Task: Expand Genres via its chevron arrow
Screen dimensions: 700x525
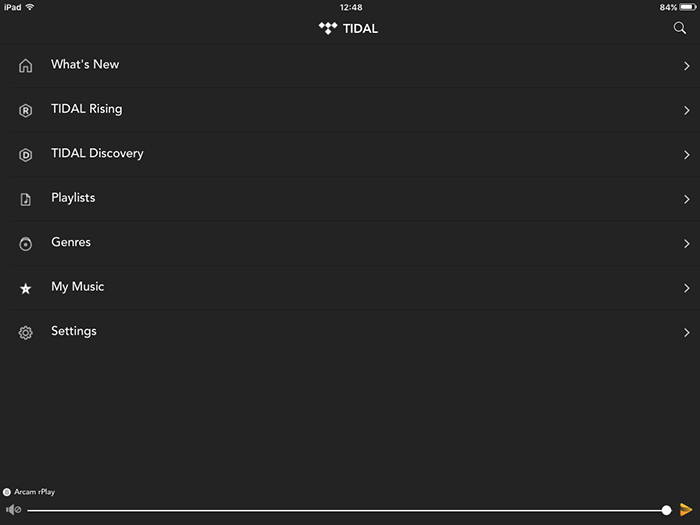Action: 687,244
